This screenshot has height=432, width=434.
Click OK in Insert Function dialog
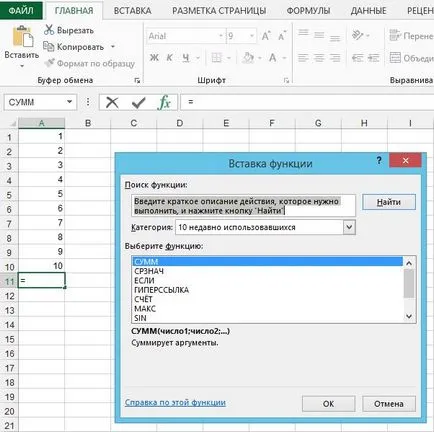[328, 404]
